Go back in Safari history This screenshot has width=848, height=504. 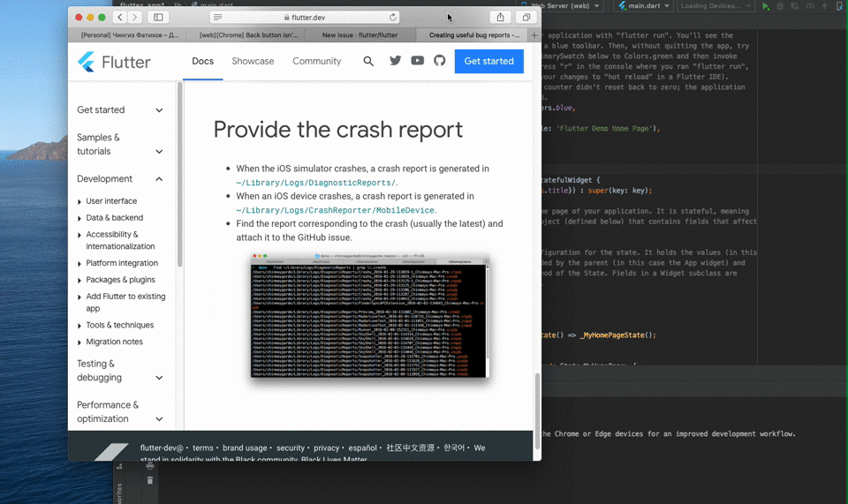(120, 18)
